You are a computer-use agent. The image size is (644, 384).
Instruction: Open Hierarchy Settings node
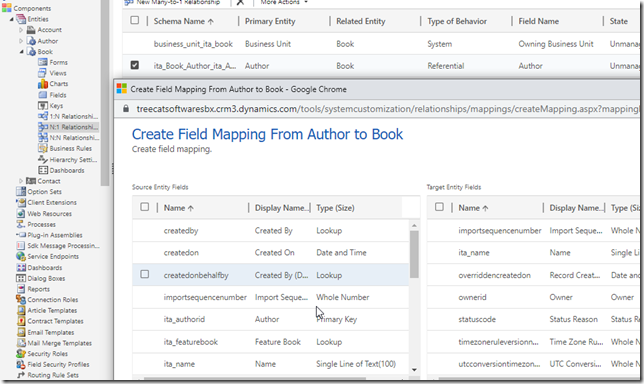coord(67,159)
